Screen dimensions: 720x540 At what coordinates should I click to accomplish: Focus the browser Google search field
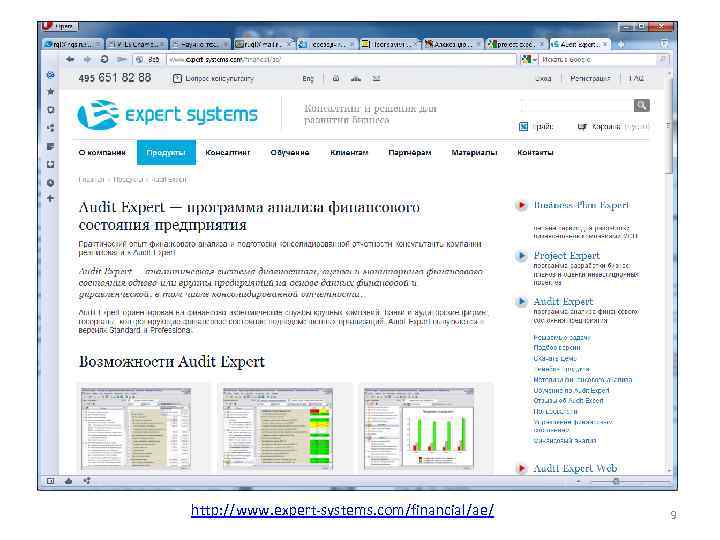coord(600,60)
